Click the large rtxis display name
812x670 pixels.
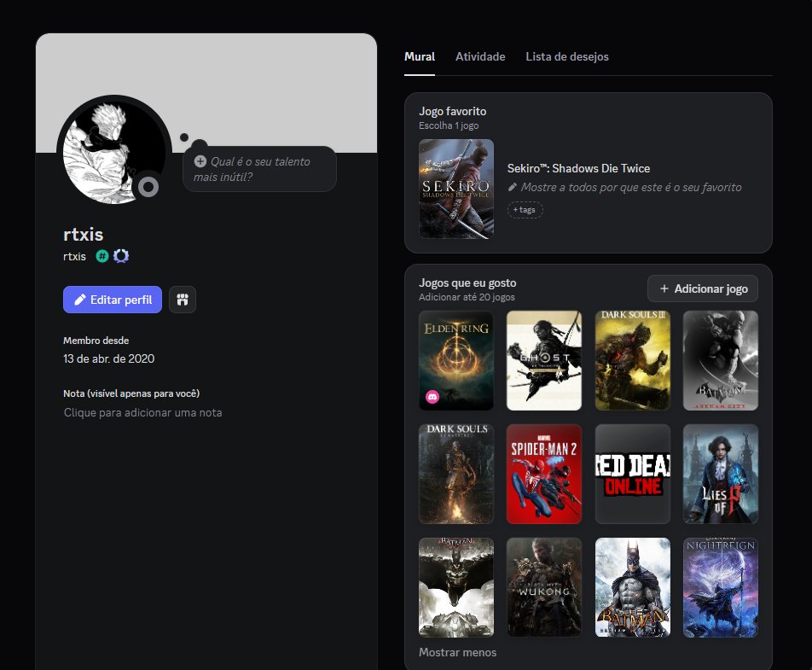pyautogui.click(x=84, y=235)
